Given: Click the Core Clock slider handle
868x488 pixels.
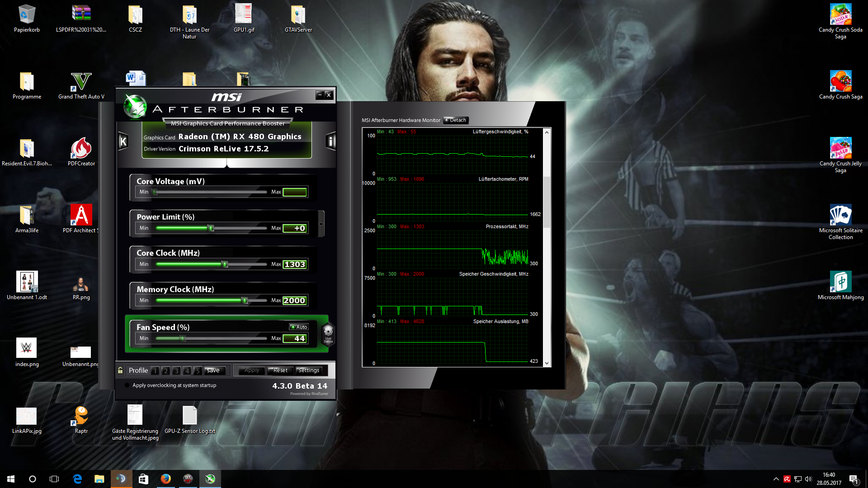Looking at the screenshot, I should pos(225,264).
